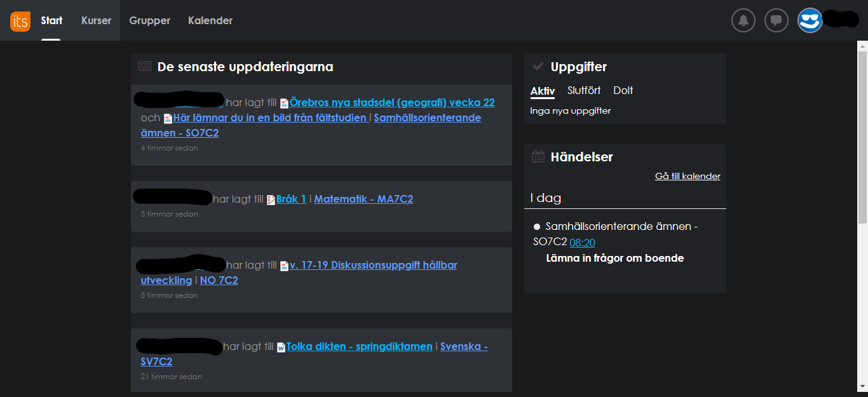Click the 08:20 event time link
Screen dimensions: 868x397
[x=581, y=242]
